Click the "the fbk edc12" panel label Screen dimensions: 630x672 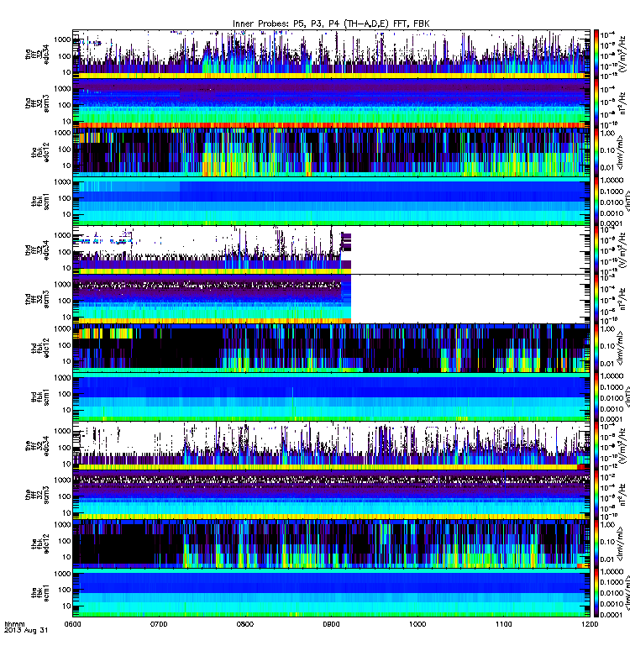[40, 543]
